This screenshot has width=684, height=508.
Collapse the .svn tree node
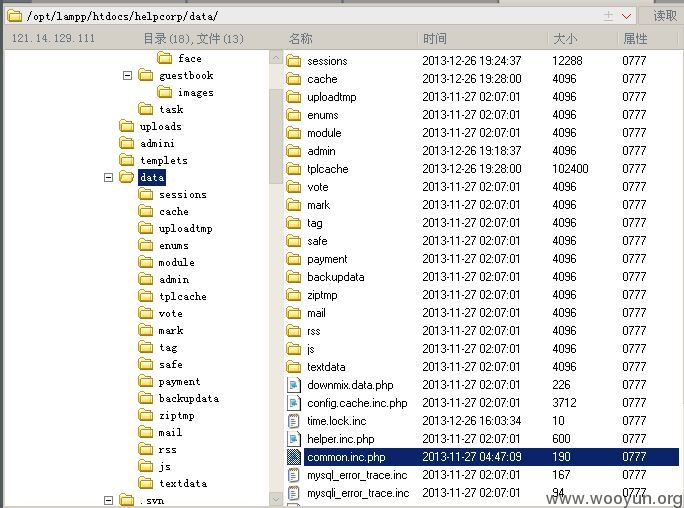click(x=109, y=500)
